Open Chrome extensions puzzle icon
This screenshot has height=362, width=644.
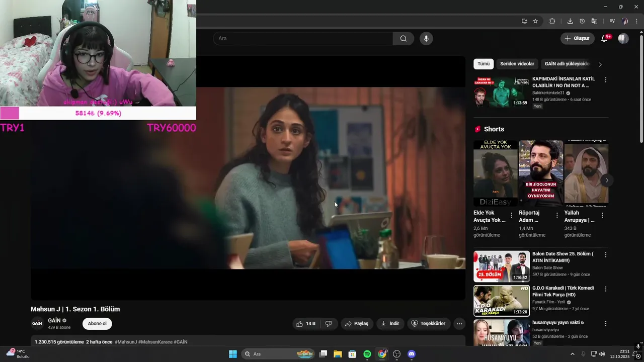[552, 21]
